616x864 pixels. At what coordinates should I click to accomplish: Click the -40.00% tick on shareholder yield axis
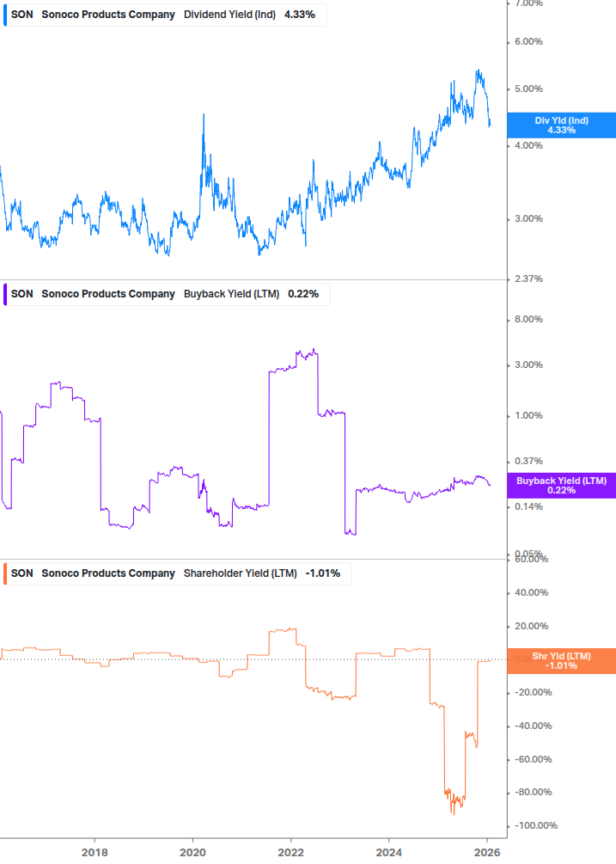pos(533,726)
